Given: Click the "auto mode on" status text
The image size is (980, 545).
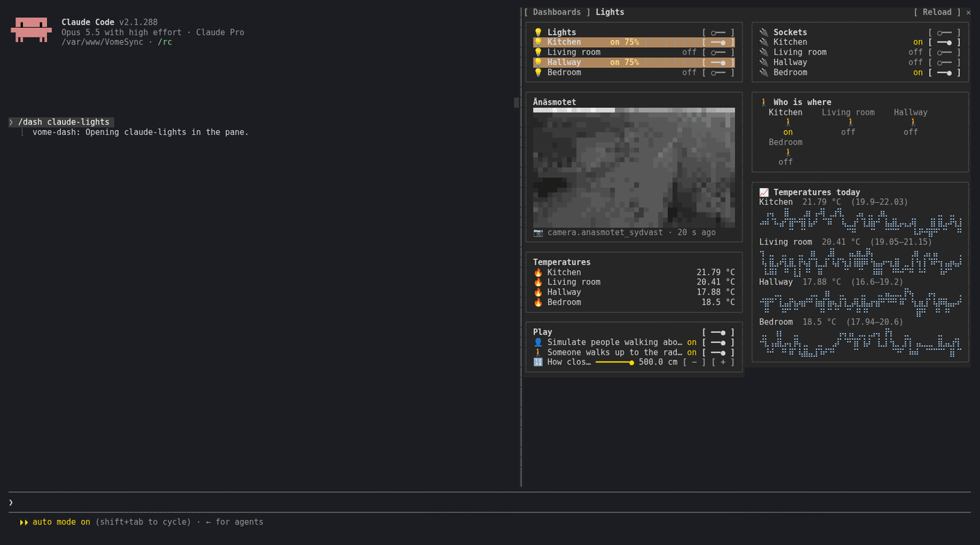Looking at the screenshot, I should (x=61, y=522).
